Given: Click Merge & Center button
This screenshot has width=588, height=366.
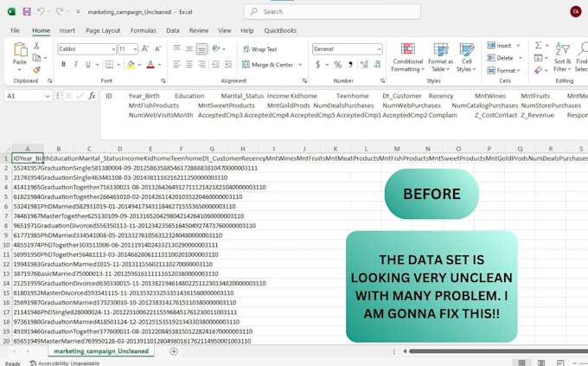Looking at the screenshot, I should 268,65.
